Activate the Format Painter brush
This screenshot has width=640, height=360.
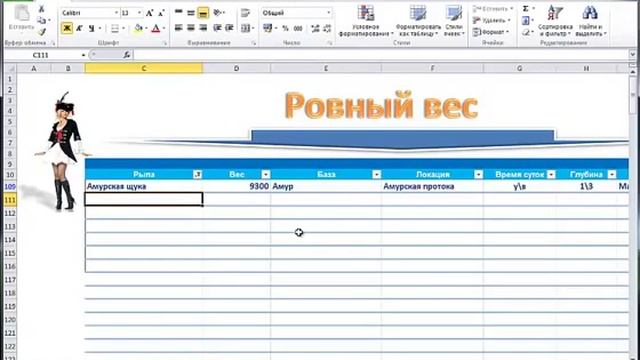pyautogui.click(x=41, y=31)
